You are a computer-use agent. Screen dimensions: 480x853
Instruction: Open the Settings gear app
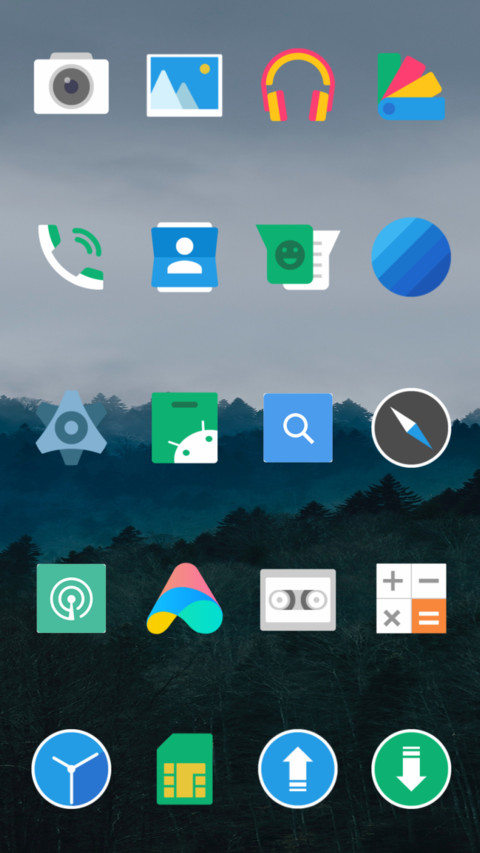71,428
